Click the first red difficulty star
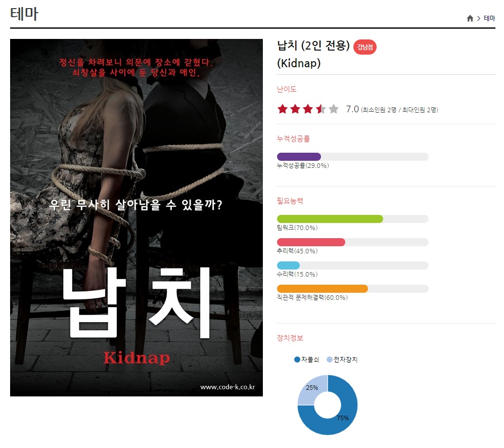The width and height of the screenshot is (504, 448). pyautogui.click(x=283, y=109)
